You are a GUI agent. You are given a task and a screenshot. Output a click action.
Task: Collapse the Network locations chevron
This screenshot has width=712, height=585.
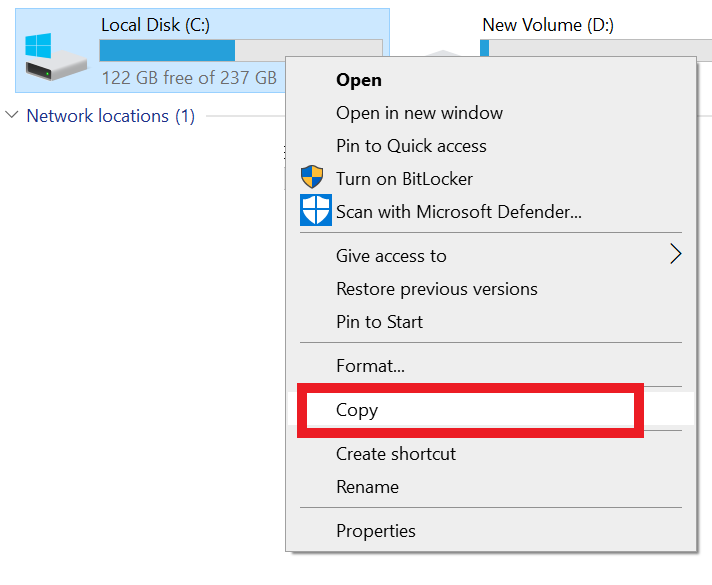tap(12, 116)
